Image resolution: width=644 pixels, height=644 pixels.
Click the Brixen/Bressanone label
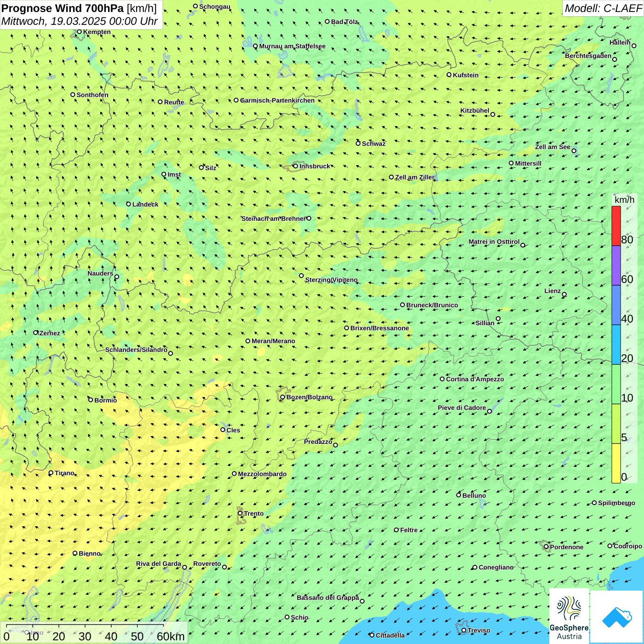(379, 328)
